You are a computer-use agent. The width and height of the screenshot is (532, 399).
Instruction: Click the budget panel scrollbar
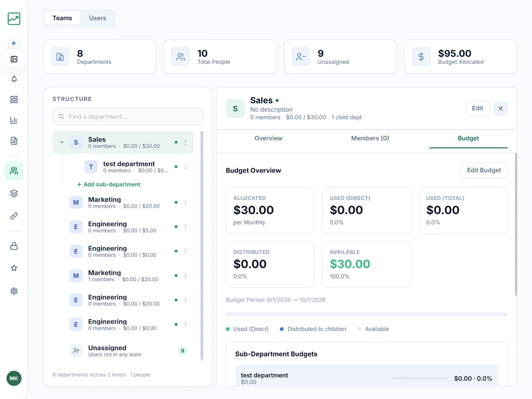(516, 224)
